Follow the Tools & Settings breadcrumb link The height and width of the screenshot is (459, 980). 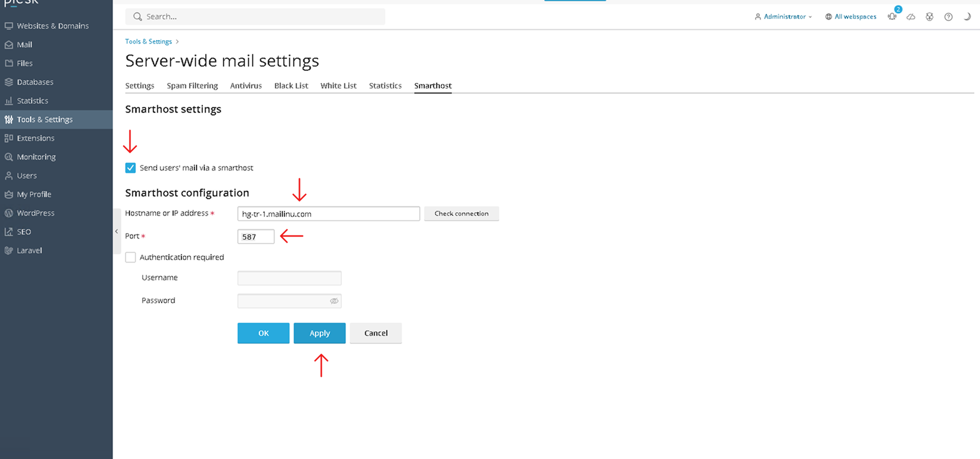[149, 42]
